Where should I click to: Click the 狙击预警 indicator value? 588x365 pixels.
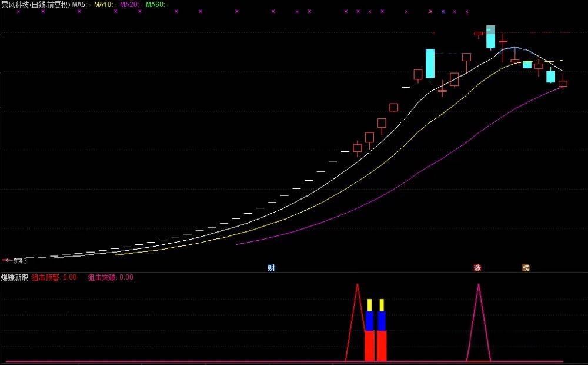(x=54, y=277)
